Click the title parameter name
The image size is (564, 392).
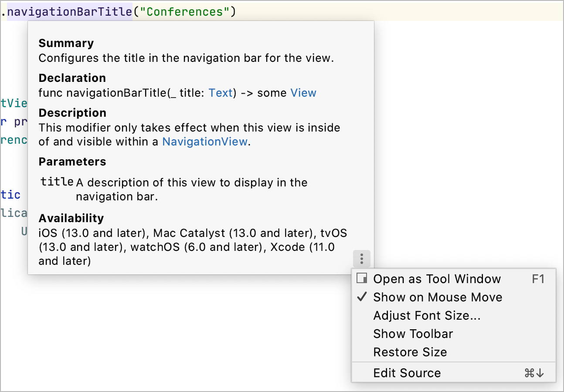click(x=57, y=182)
